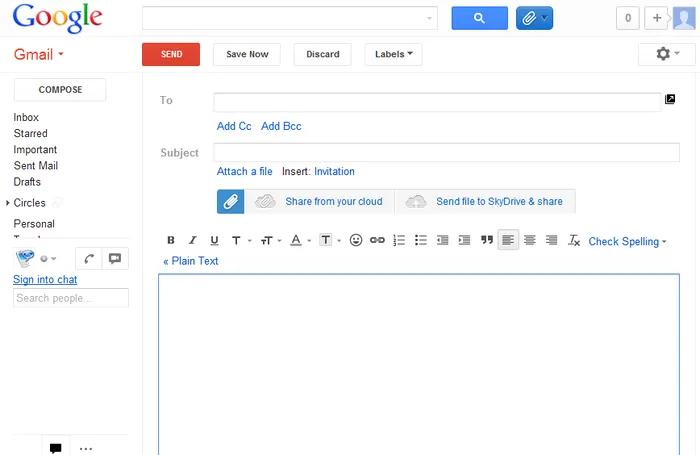The width and height of the screenshot is (700, 455).
Task: Toggle bold formatting in the toolbar
Action: click(171, 241)
